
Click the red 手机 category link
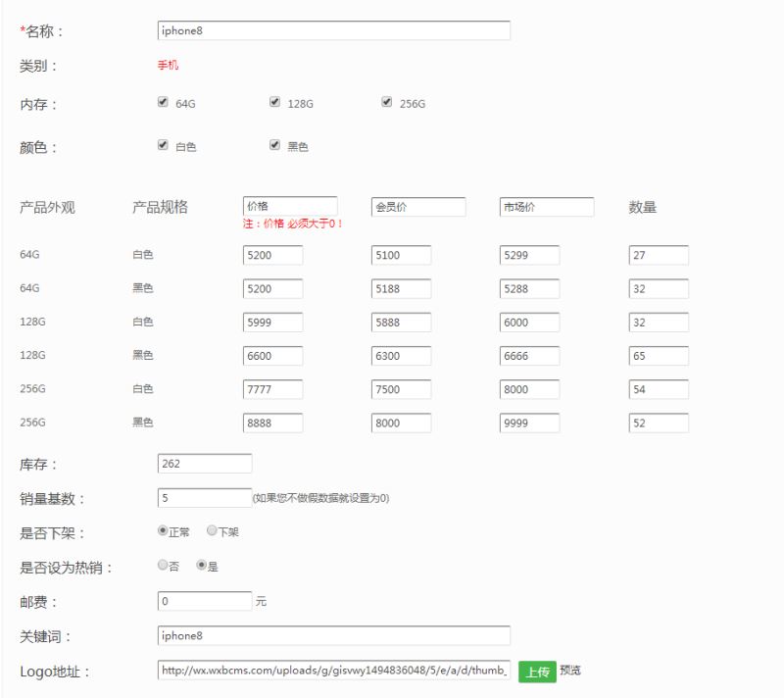click(x=168, y=65)
